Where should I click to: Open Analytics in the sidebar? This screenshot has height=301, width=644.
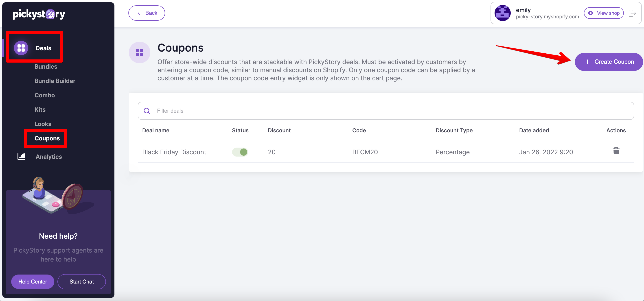click(48, 157)
